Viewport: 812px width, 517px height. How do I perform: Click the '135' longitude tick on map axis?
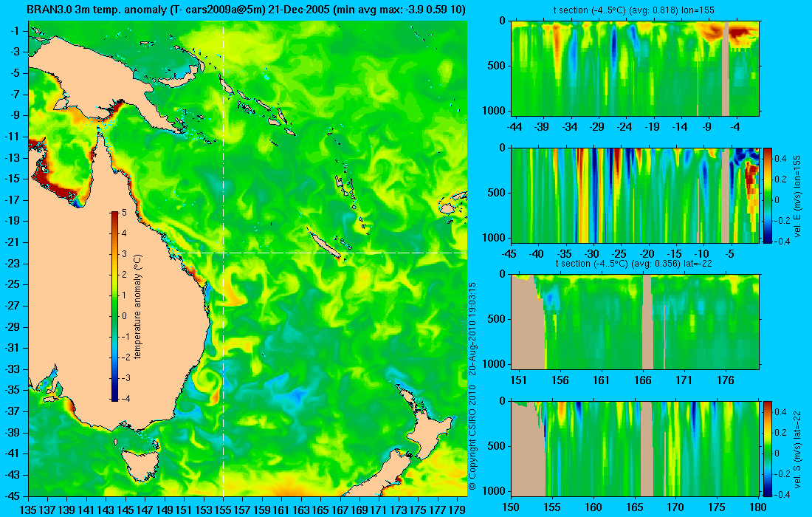coord(27,509)
